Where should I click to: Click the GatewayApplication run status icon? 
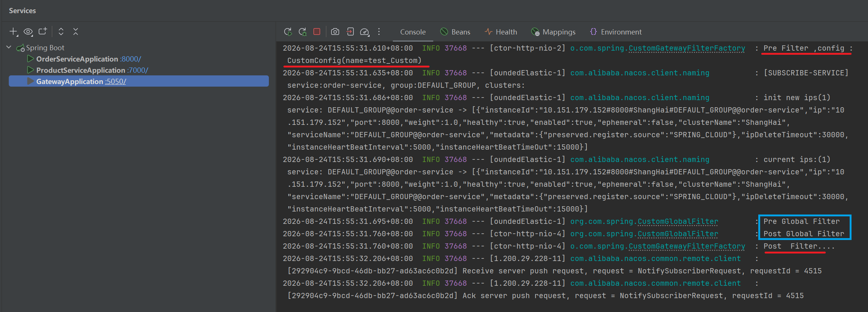tap(30, 81)
